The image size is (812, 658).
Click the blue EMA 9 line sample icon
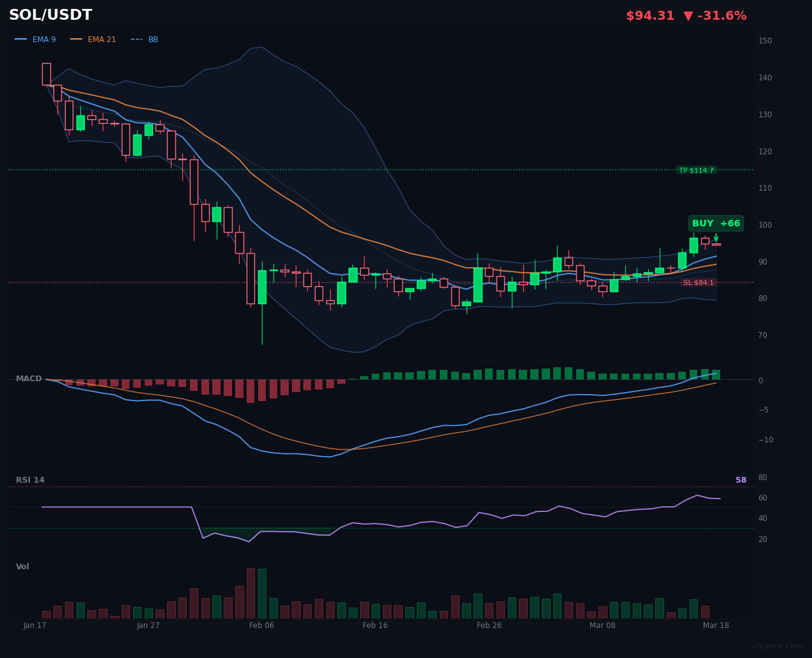pos(21,39)
